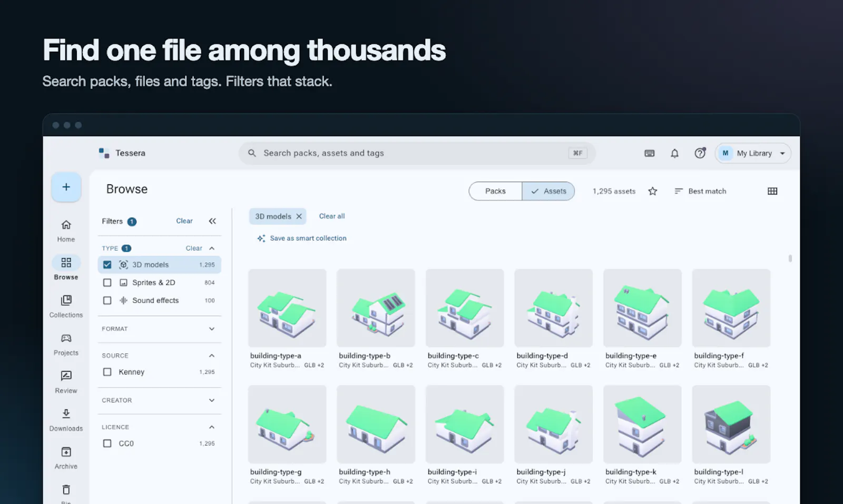Switch to grid view layout icon

pyautogui.click(x=772, y=191)
